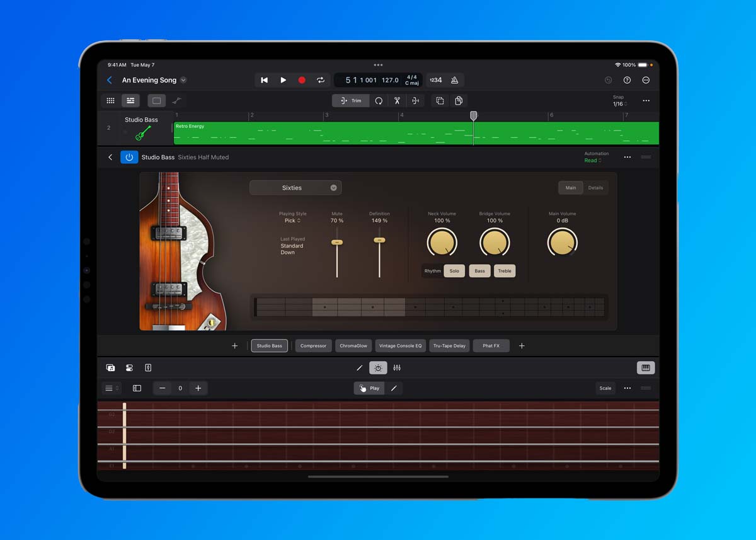Viewport: 756px width, 540px height.
Task: Open tracks toolbar More options
Action: click(646, 101)
